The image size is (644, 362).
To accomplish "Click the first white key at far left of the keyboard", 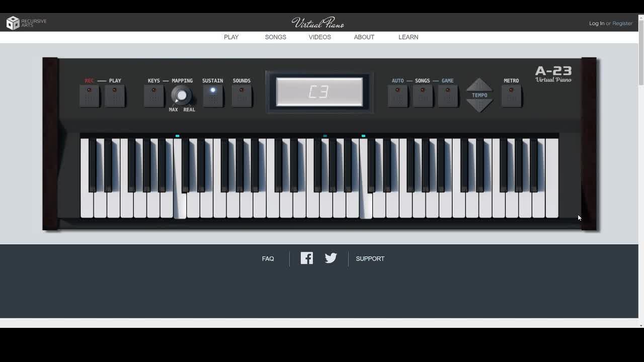I will coord(87,206).
